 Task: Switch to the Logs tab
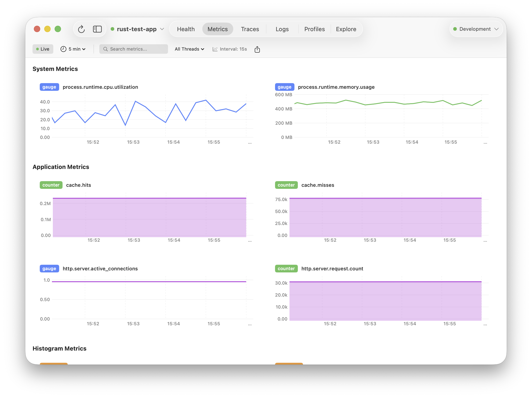pos(282,29)
